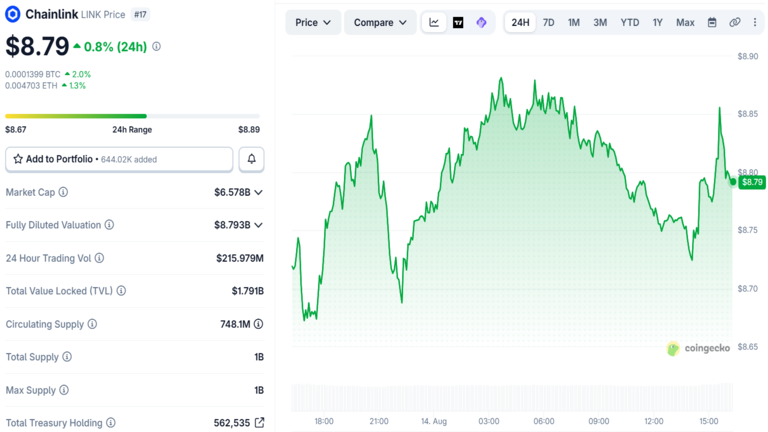
Task: Show info for Total Value Locked (TVL)
Action: click(121, 291)
